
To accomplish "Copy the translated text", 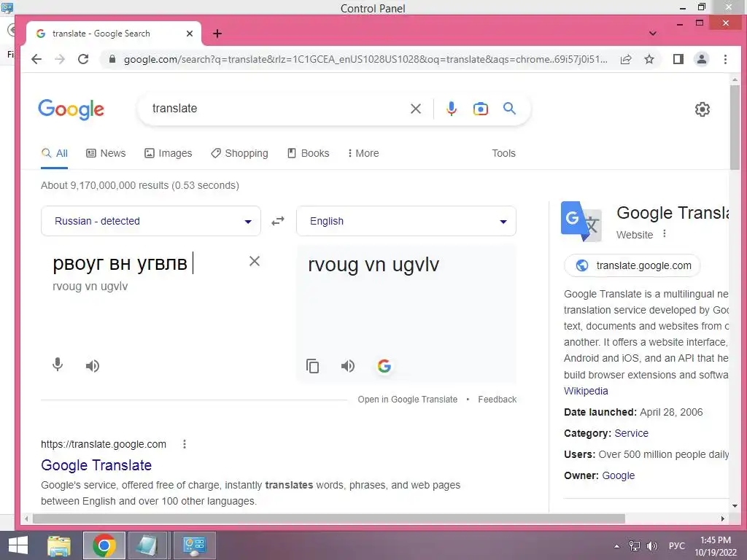I will point(312,366).
